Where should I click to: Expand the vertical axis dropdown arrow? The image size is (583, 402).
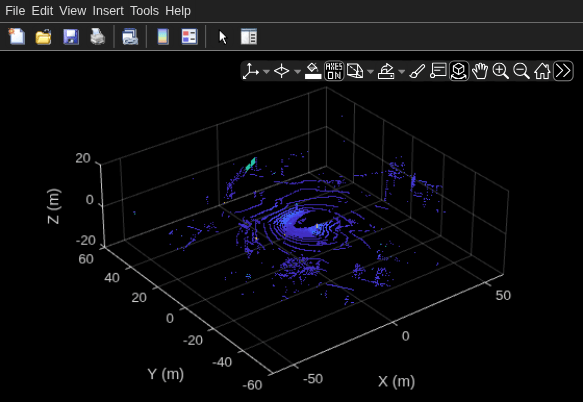[266, 71]
